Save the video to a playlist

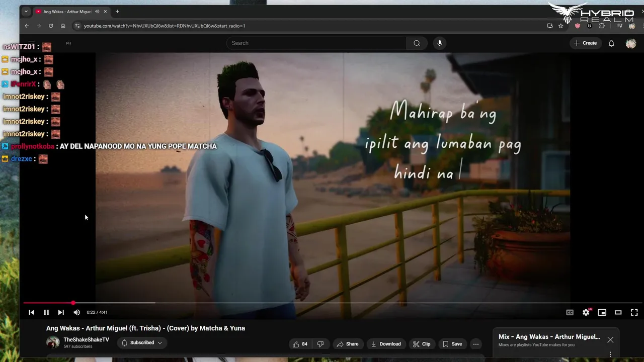pos(452,344)
